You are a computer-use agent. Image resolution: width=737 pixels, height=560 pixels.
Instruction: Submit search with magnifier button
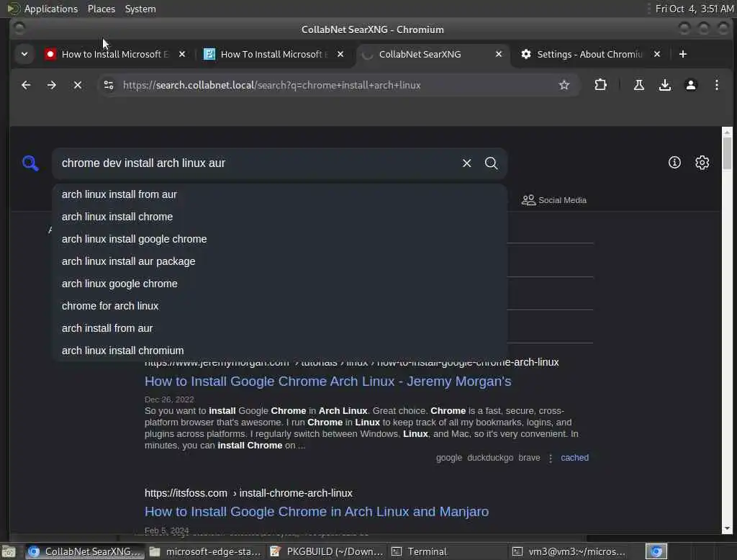(491, 163)
